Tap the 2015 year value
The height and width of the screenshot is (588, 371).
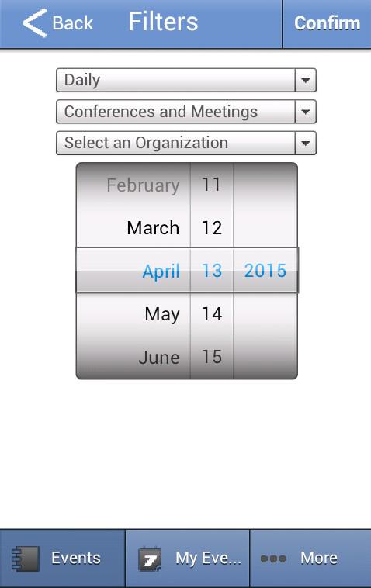click(265, 271)
